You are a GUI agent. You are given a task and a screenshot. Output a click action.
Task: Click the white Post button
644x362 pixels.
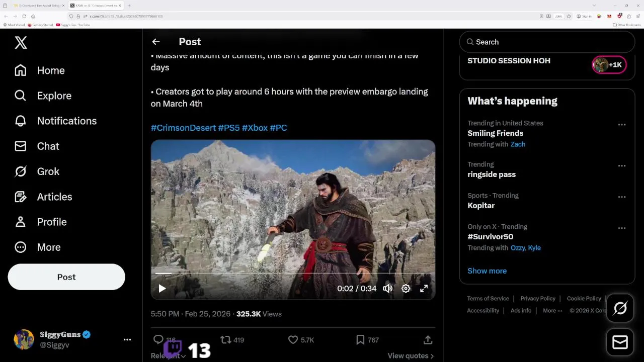point(66,277)
